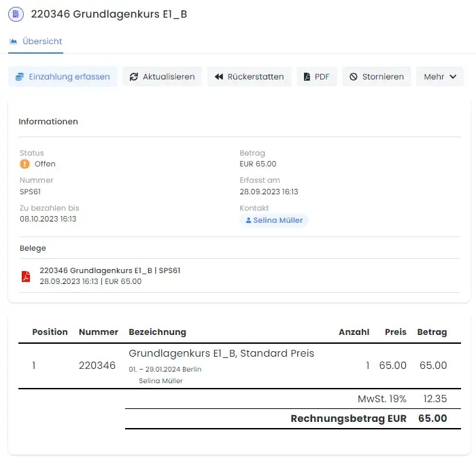Select the invoice number SPS61
Viewport: 476px width, 462px height.
30,192
